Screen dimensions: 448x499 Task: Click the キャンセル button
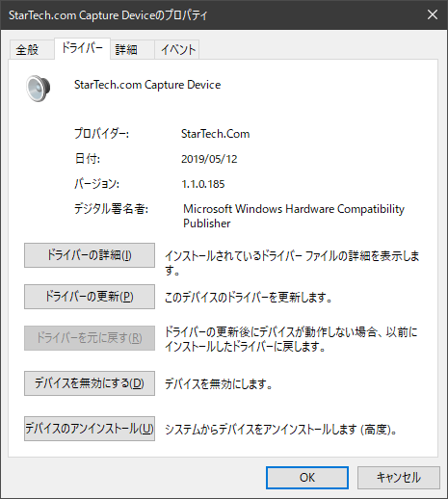point(399,478)
